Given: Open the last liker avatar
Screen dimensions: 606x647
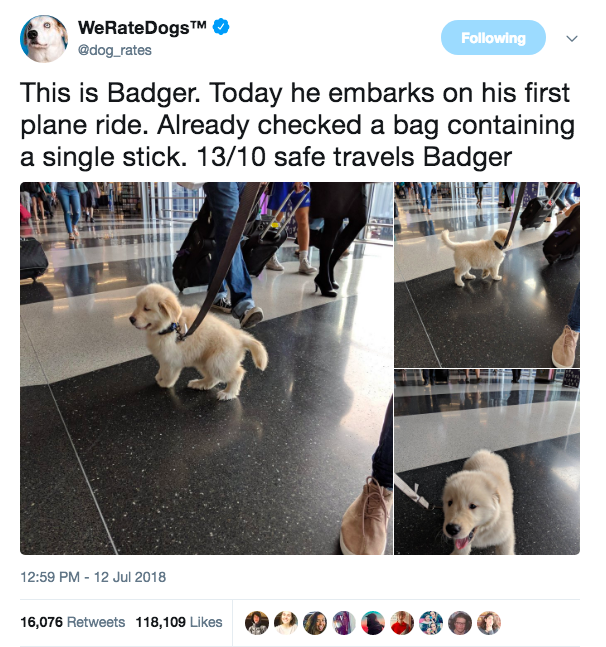Looking at the screenshot, I should 489,623.
